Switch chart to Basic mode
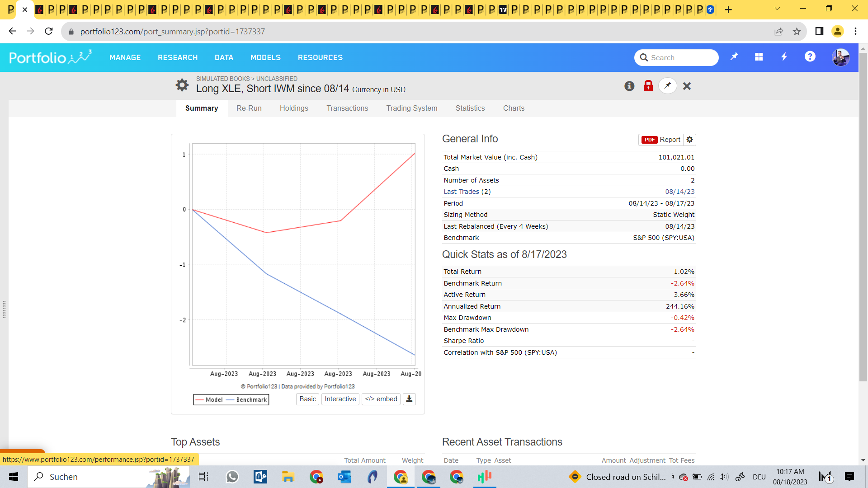This screenshot has height=488, width=868. click(307, 399)
